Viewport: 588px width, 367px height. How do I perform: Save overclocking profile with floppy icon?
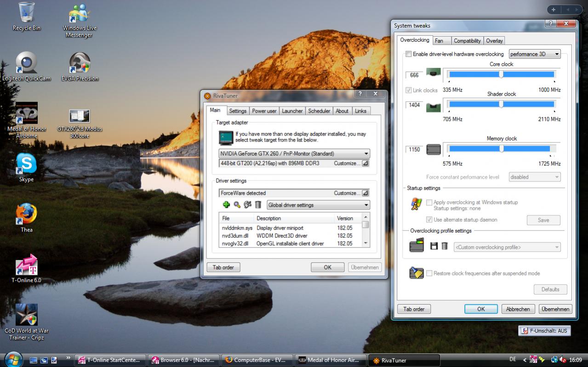tap(434, 246)
